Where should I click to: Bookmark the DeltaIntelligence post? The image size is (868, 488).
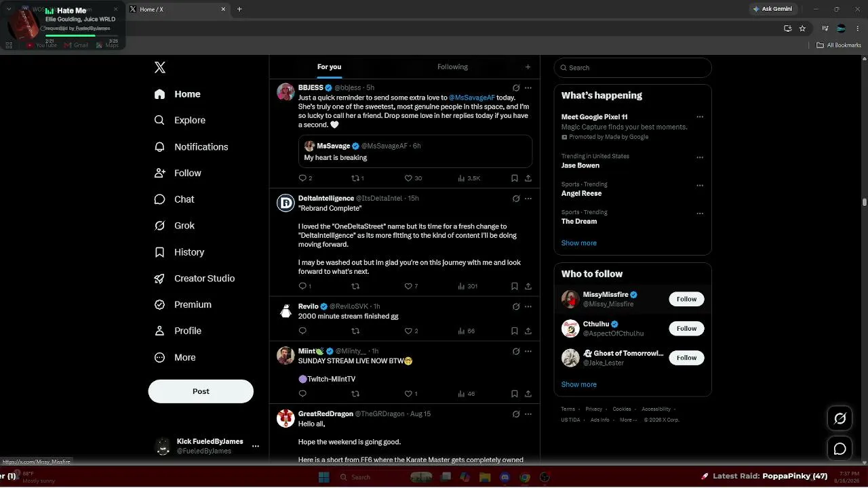514,286
